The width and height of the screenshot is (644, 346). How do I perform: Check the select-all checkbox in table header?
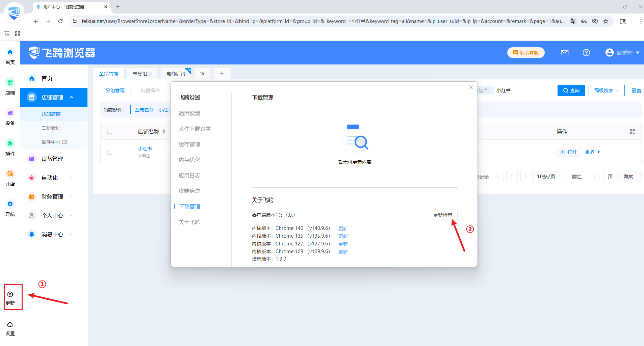click(x=110, y=132)
